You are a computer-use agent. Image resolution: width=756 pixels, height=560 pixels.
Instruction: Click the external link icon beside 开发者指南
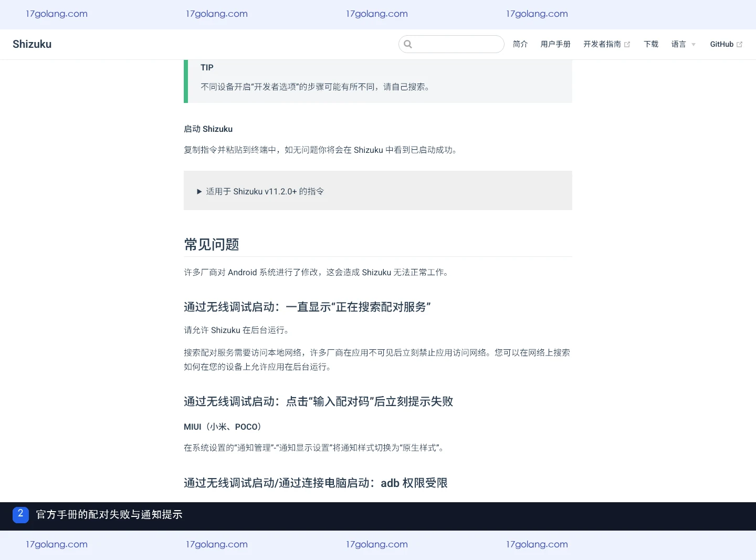coord(627,45)
